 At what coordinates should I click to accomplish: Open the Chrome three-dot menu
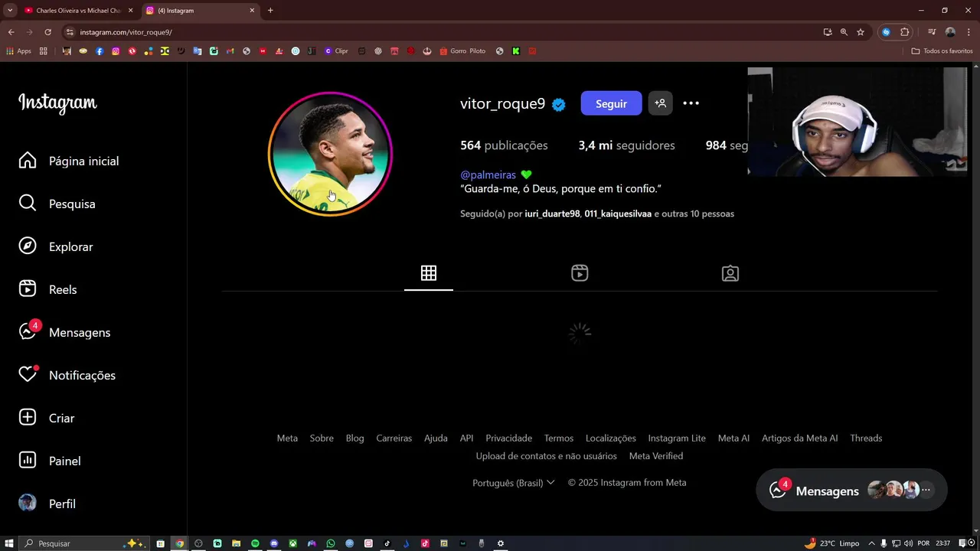[x=968, y=32]
